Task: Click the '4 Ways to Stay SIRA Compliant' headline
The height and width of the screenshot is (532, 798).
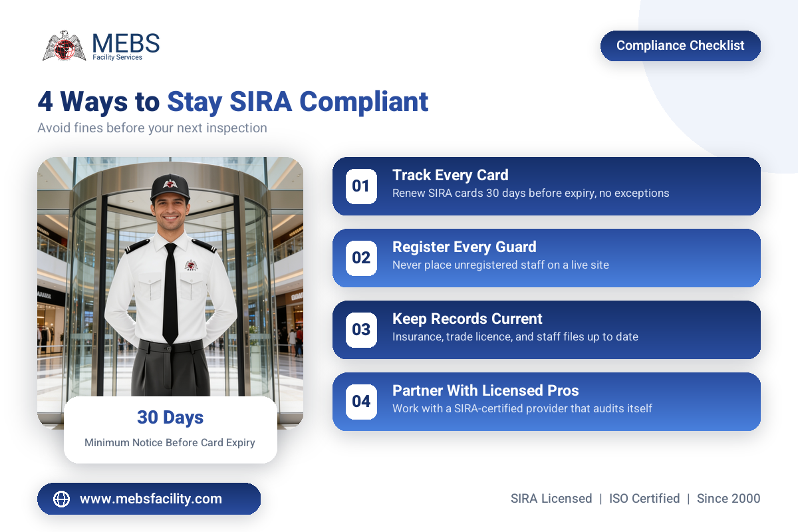Action: pyautogui.click(x=233, y=102)
